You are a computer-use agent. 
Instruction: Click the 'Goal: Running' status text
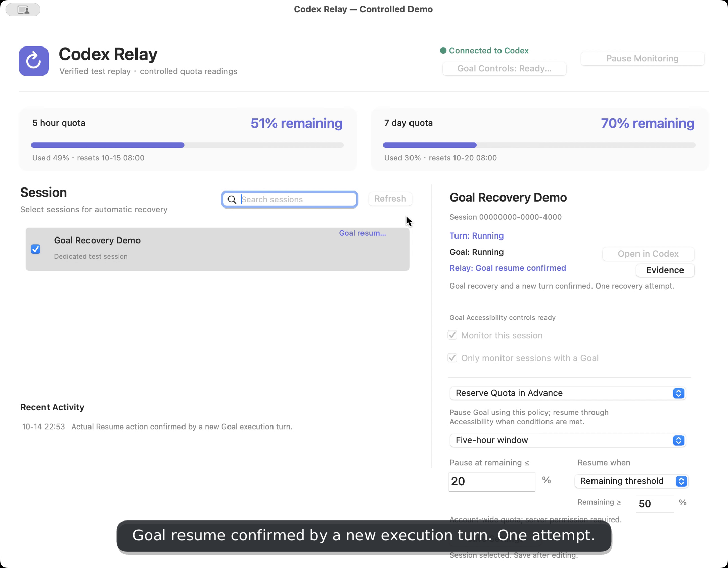coord(477,252)
